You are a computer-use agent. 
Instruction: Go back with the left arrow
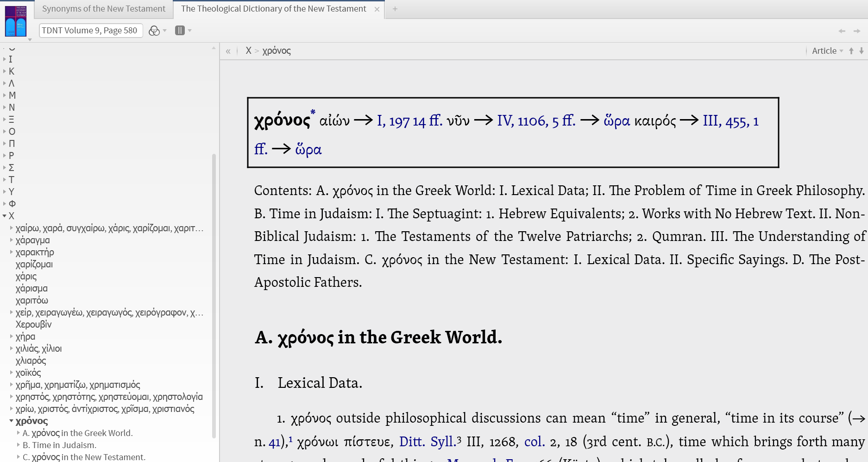tap(842, 31)
